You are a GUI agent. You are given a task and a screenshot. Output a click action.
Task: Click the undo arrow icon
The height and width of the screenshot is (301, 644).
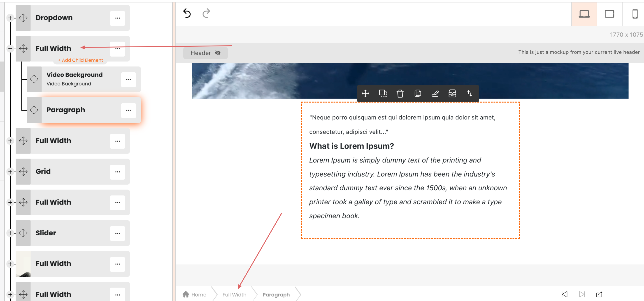pos(187,13)
